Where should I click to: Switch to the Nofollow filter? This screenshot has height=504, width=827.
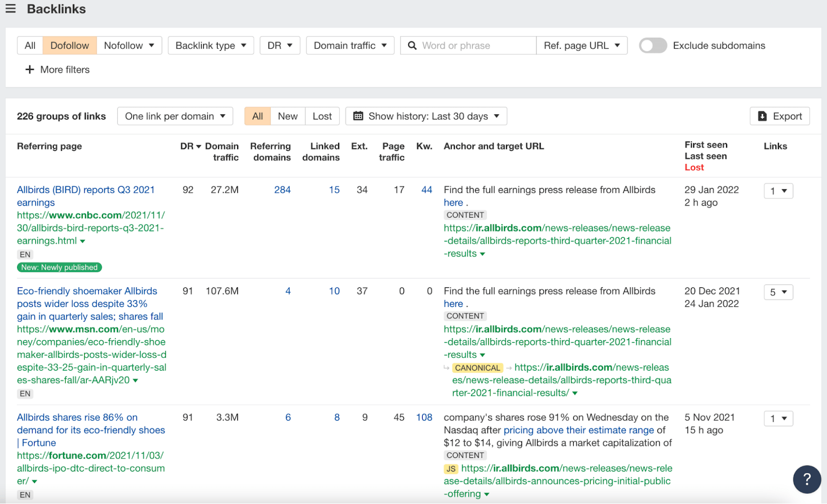[124, 45]
